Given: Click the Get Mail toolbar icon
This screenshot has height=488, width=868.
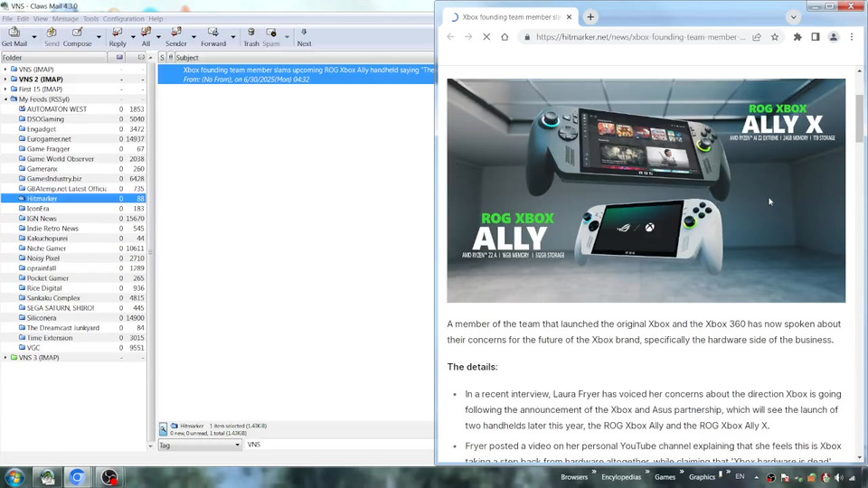Looking at the screenshot, I should (14, 37).
